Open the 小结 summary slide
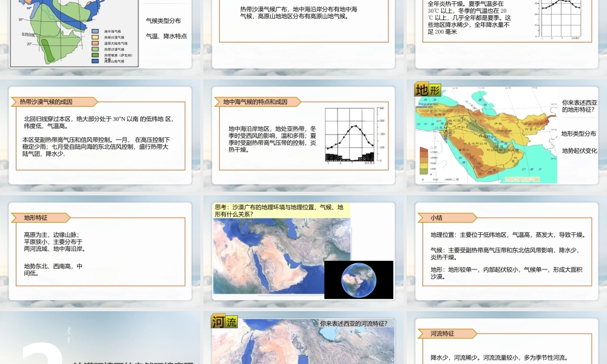The image size is (607, 364). point(506,252)
